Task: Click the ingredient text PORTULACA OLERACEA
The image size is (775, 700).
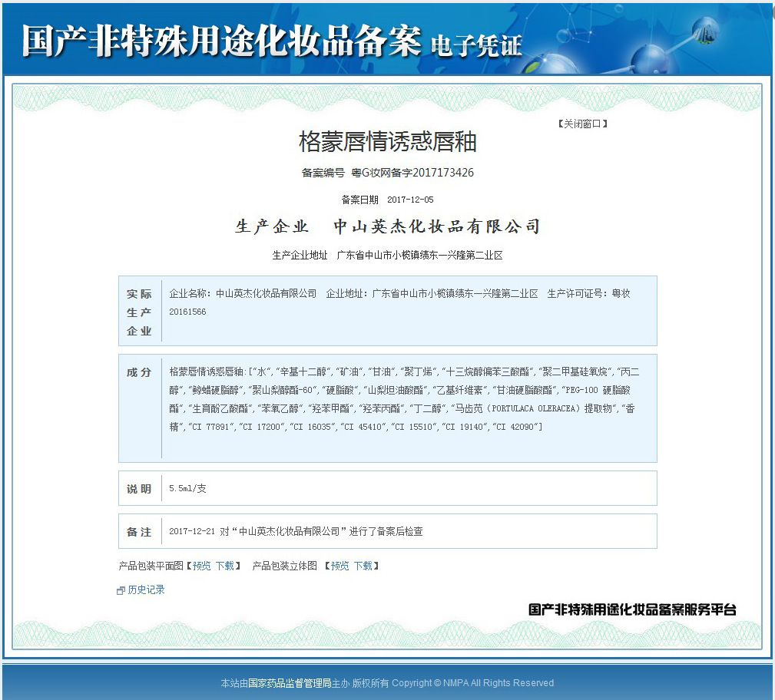Action: tap(533, 408)
